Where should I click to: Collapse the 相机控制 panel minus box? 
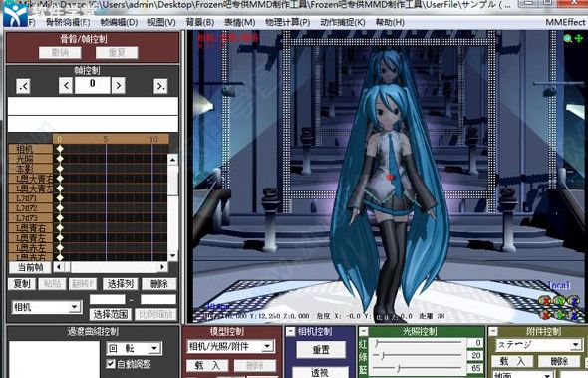[x=290, y=331]
